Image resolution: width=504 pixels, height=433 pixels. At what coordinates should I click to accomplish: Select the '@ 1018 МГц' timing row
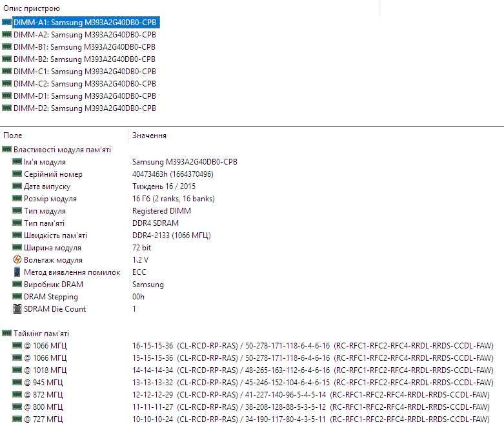[x=252, y=370]
